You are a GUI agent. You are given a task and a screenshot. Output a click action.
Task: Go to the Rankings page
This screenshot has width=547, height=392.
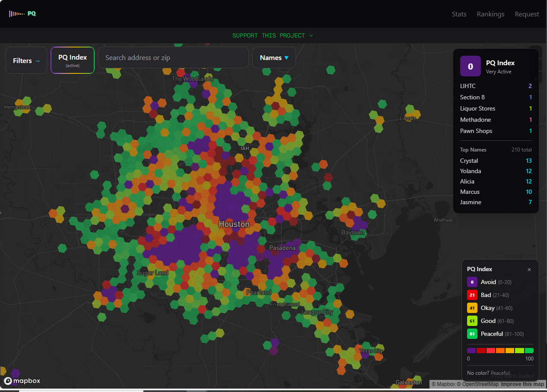pos(490,14)
